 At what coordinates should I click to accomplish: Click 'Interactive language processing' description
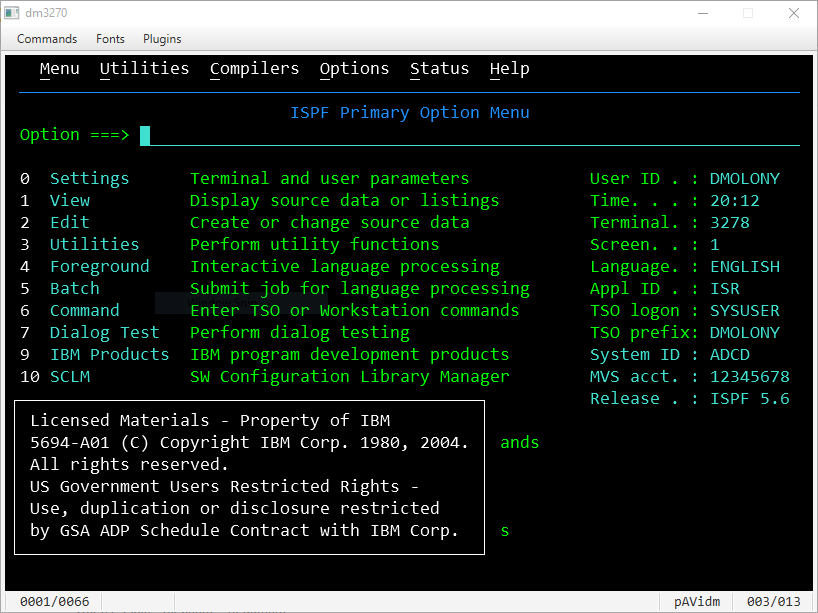point(344,267)
